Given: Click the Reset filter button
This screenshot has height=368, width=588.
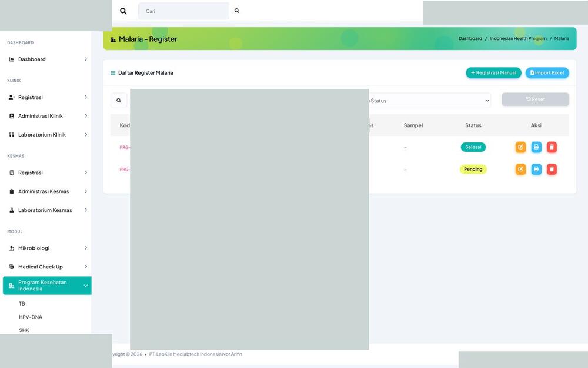Looking at the screenshot, I should point(536,100).
